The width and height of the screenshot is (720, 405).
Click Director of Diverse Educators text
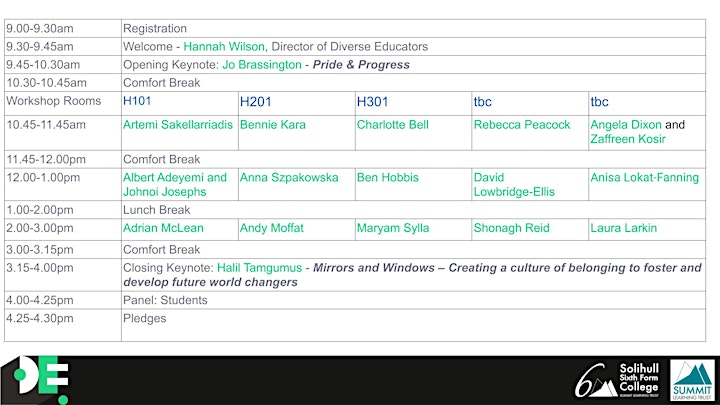(x=349, y=46)
